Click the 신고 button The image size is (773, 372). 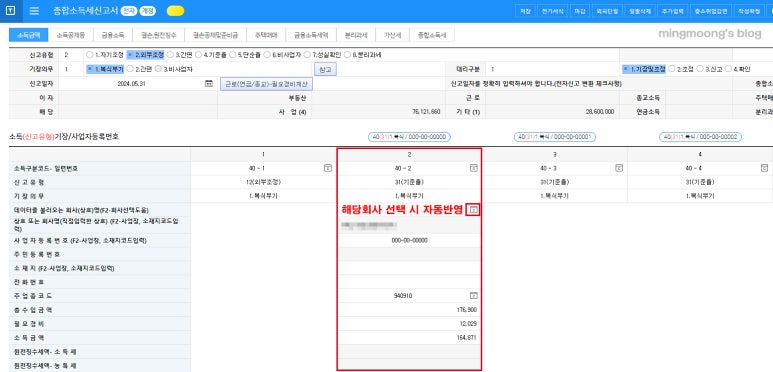(x=325, y=69)
